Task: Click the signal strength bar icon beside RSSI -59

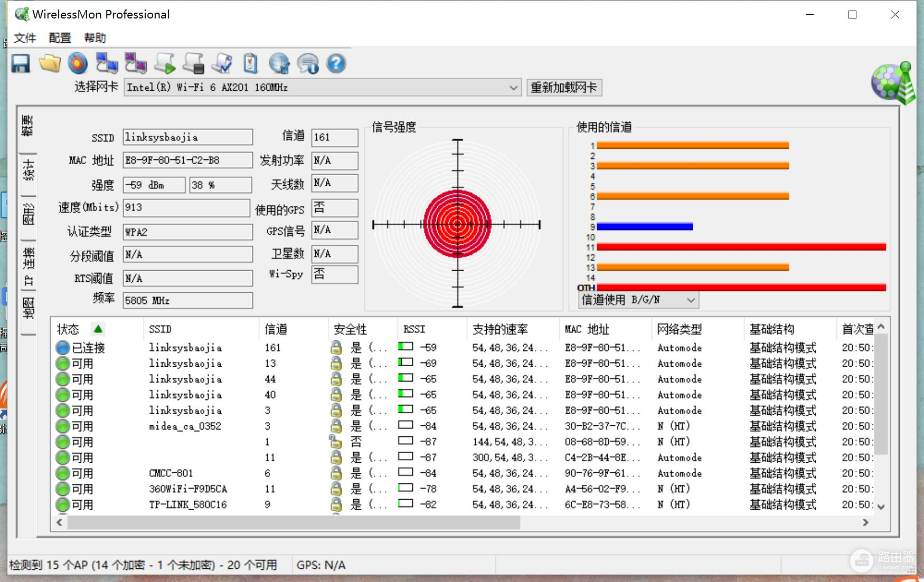Action: pos(406,347)
